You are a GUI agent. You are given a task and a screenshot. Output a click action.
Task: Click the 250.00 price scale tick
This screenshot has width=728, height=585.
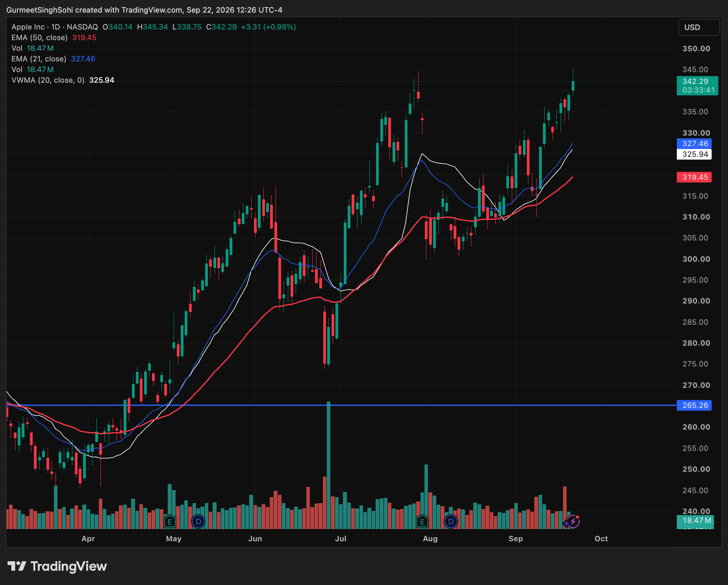(696, 469)
